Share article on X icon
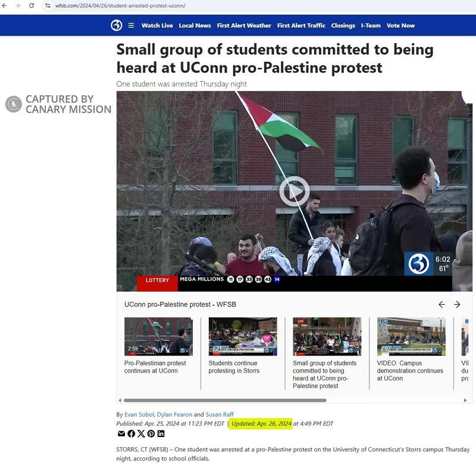Screen dimensions: 476x465 pyautogui.click(x=141, y=433)
